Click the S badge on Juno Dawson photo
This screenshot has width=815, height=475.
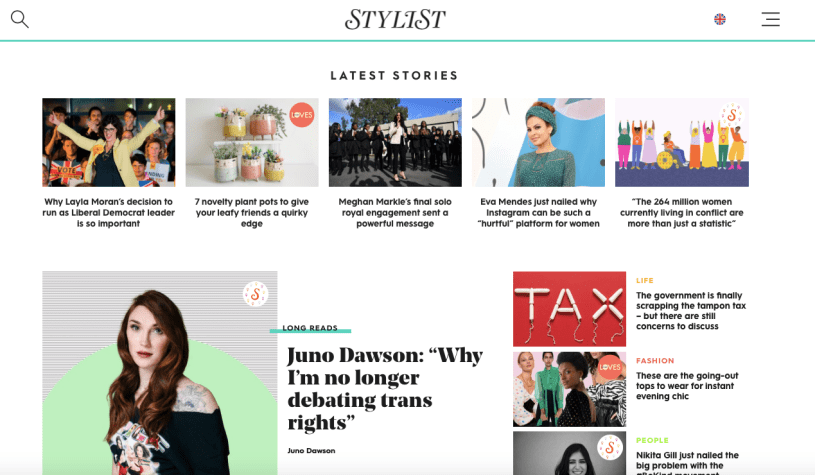tap(255, 294)
